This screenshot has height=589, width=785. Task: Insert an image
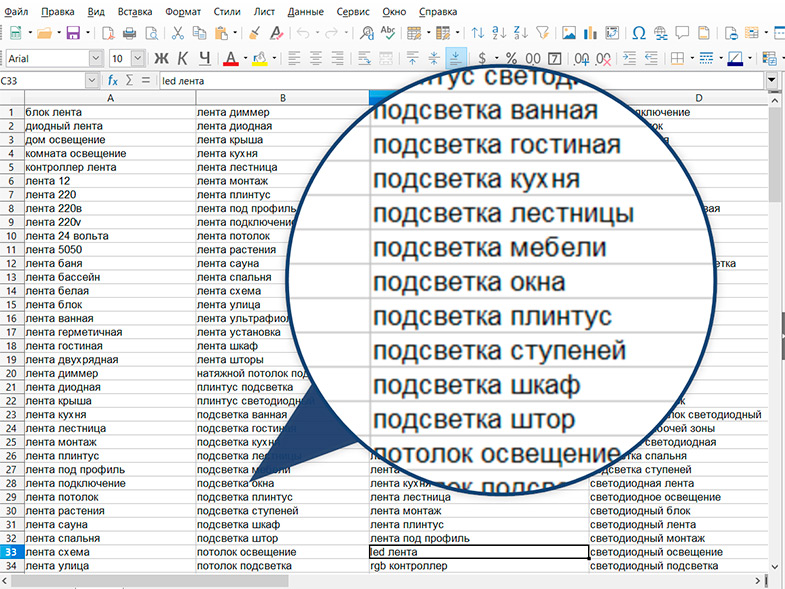(569, 34)
